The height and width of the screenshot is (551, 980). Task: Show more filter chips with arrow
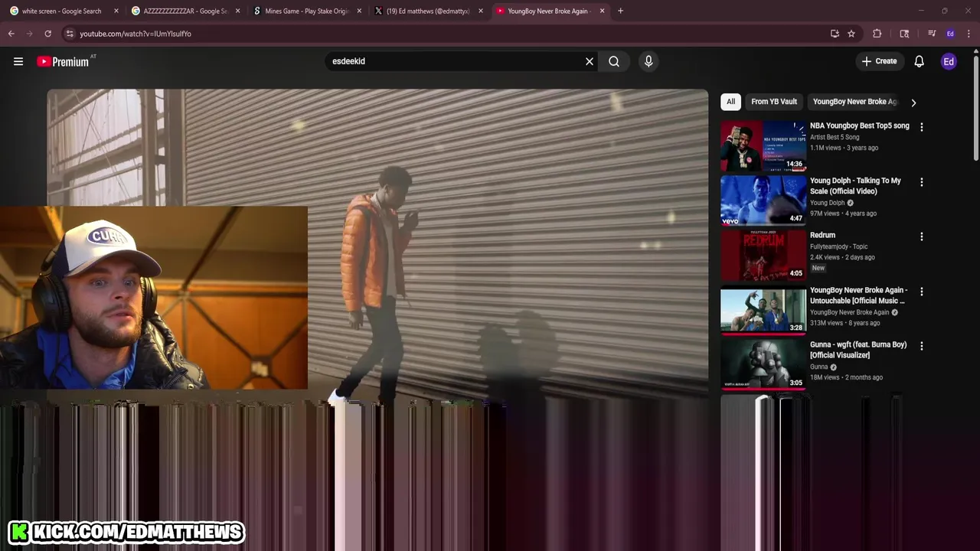tap(913, 102)
